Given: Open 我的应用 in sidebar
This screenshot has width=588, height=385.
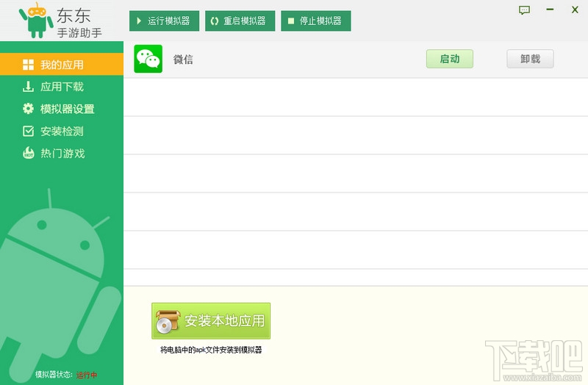Looking at the screenshot, I should click(62, 65).
